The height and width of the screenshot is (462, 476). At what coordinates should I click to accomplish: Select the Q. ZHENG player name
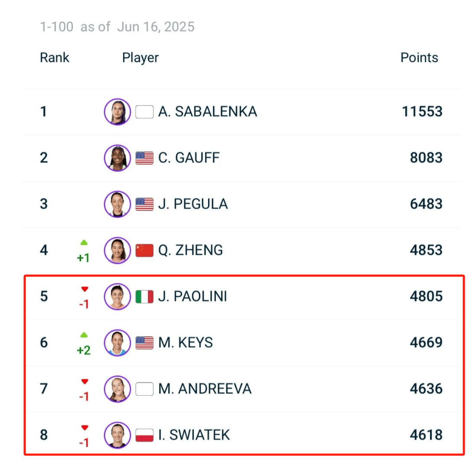tap(190, 251)
